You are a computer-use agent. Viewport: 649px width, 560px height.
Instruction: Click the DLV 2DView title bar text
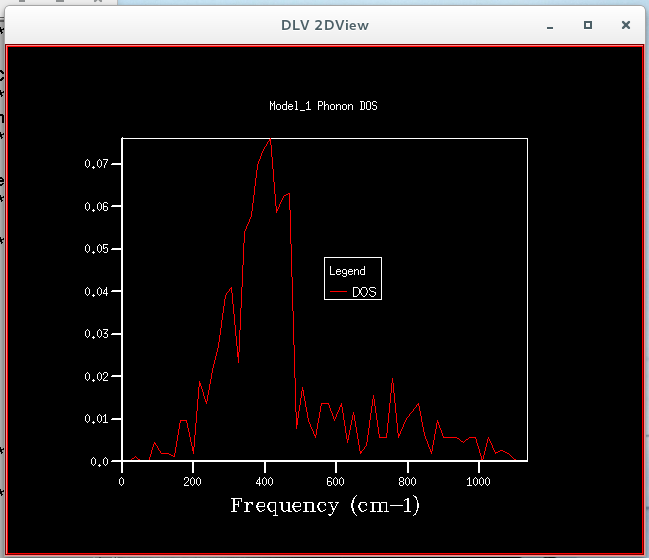[324, 25]
